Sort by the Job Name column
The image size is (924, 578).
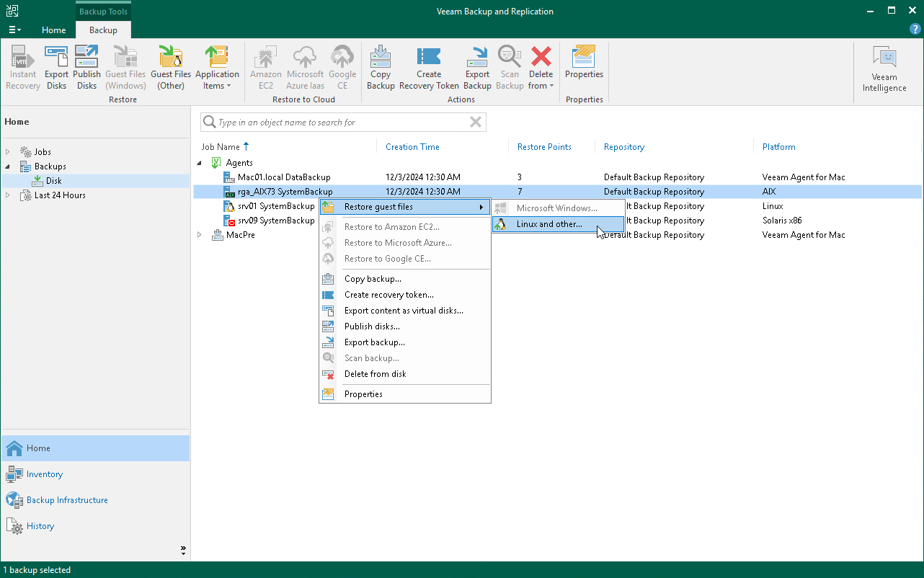click(221, 147)
